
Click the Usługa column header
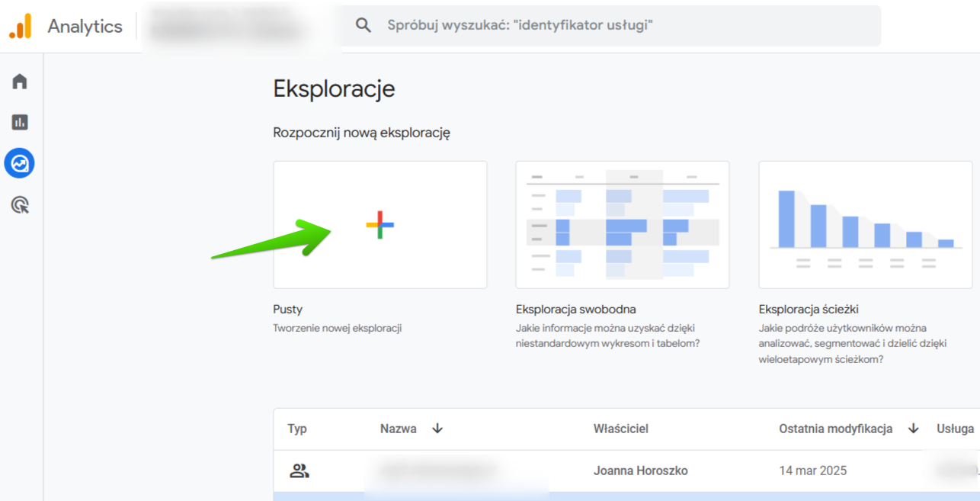click(955, 429)
